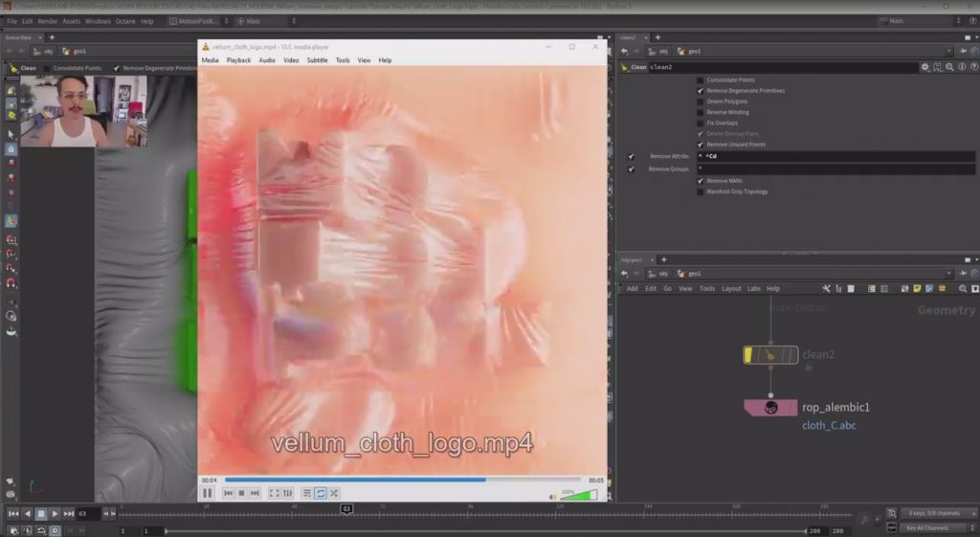Enable Fix Overlaps checkbox

coord(700,123)
